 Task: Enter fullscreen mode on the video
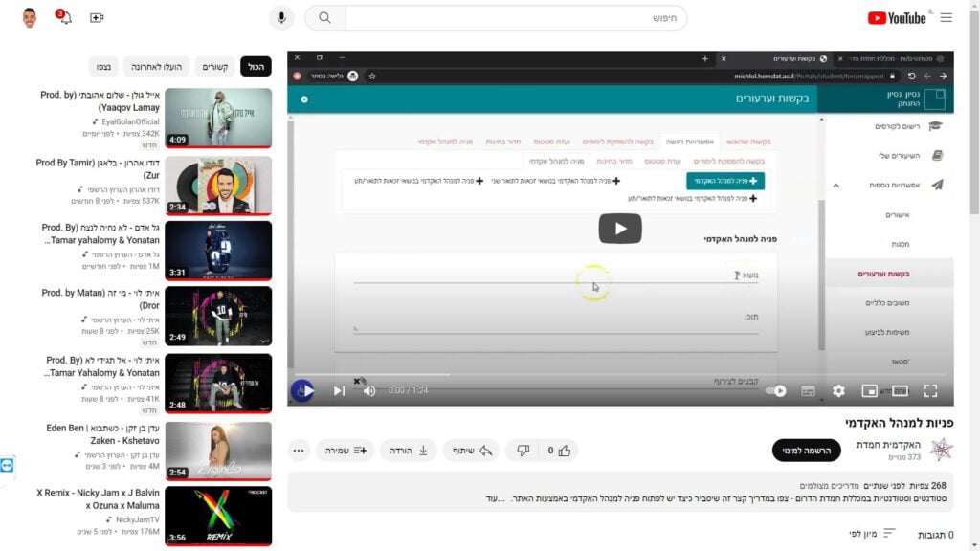click(x=930, y=390)
